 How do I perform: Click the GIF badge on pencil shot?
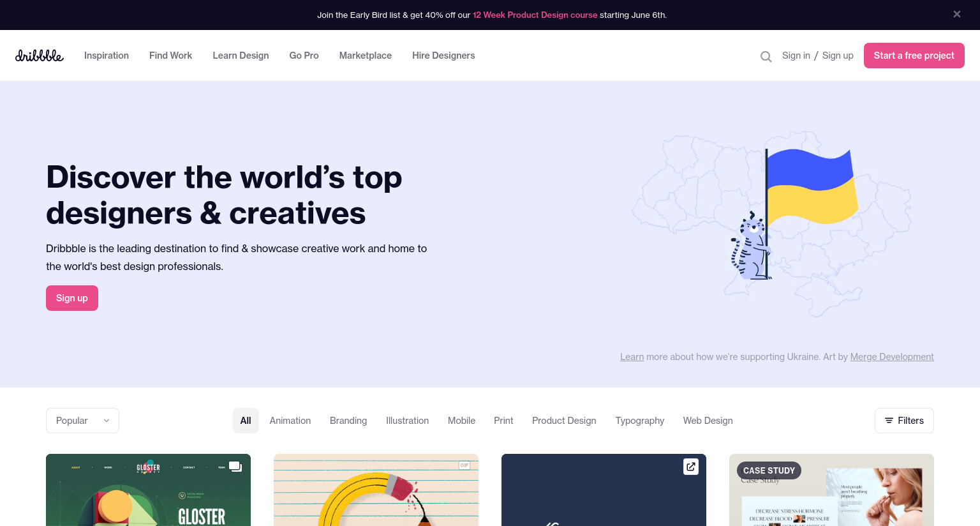pos(464,465)
